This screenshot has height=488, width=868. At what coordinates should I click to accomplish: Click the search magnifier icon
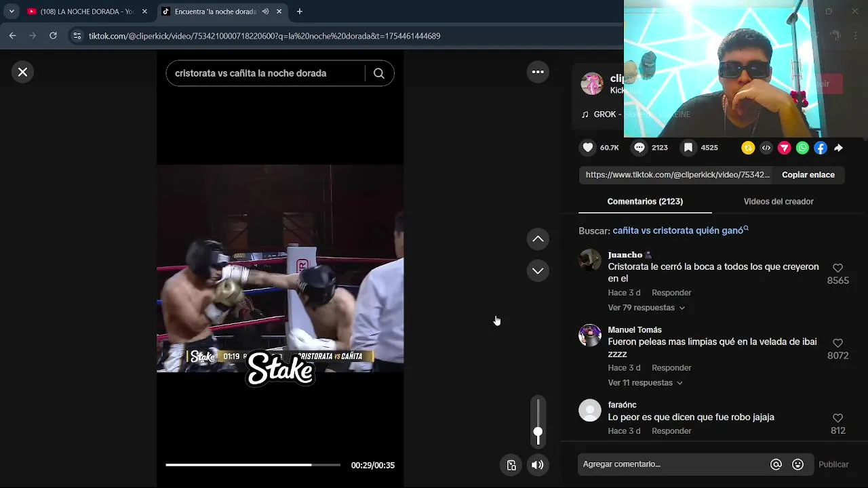point(379,73)
